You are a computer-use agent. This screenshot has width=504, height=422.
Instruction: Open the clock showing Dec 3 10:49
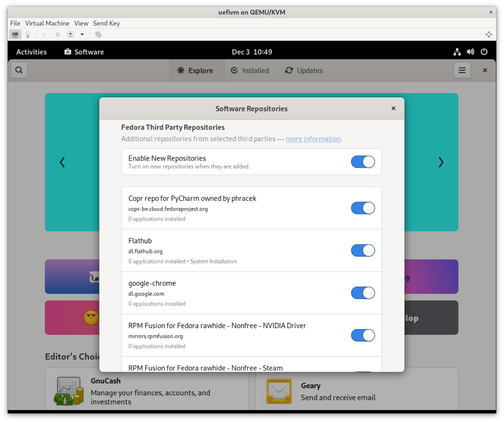click(x=252, y=52)
